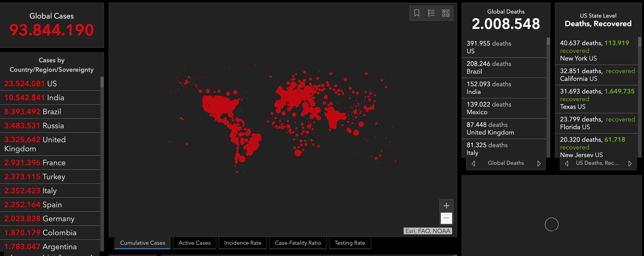Open the Incidence Rate tab
The height and width of the screenshot is (256, 644).
point(243,243)
